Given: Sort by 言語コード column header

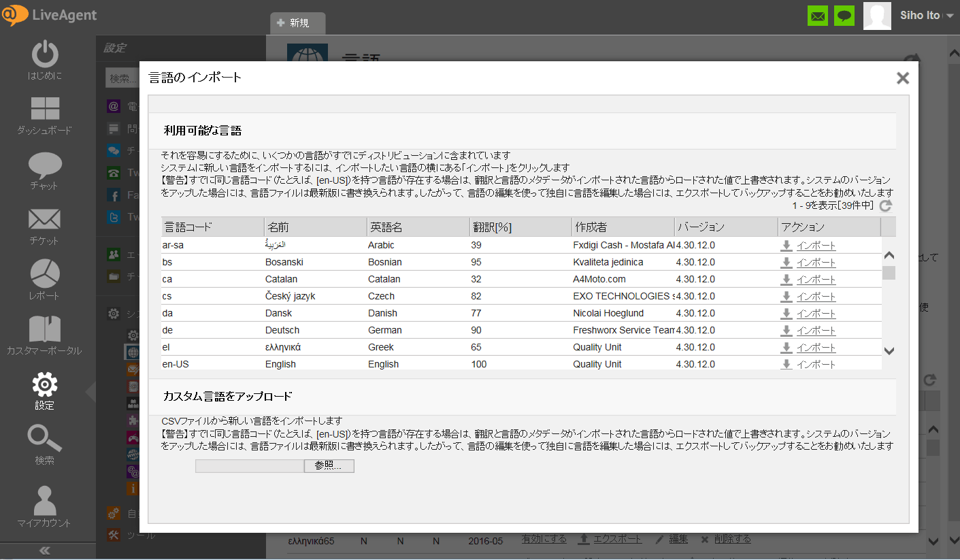Looking at the screenshot, I should 212,227.
